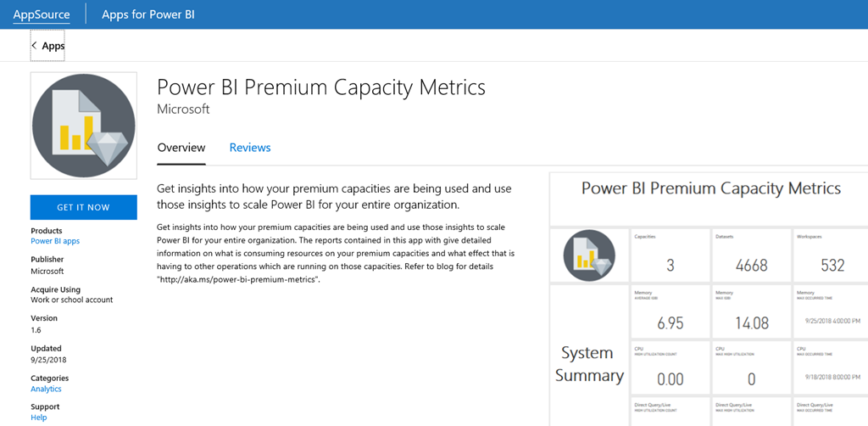Click the System Summary panel

(589, 363)
